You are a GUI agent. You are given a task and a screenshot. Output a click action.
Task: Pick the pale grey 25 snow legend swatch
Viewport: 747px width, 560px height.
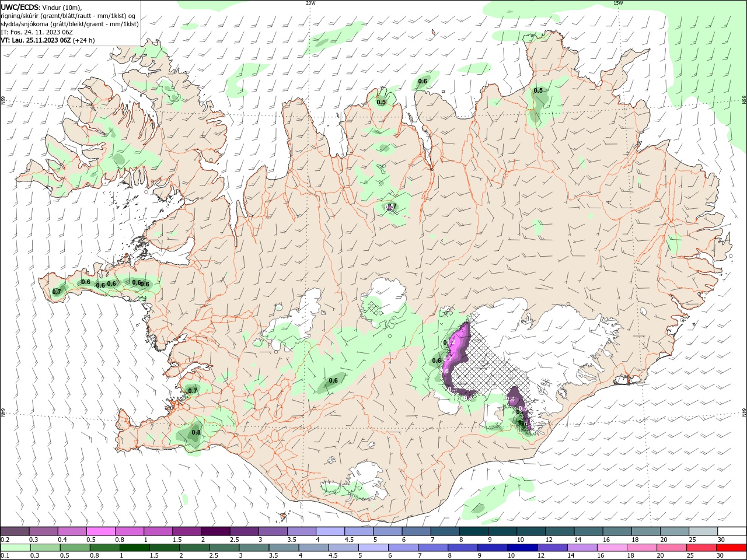703,531
